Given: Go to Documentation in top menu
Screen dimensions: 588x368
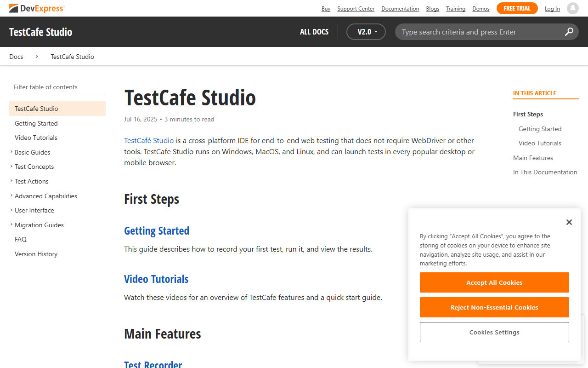Looking at the screenshot, I should tap(400, 9).
